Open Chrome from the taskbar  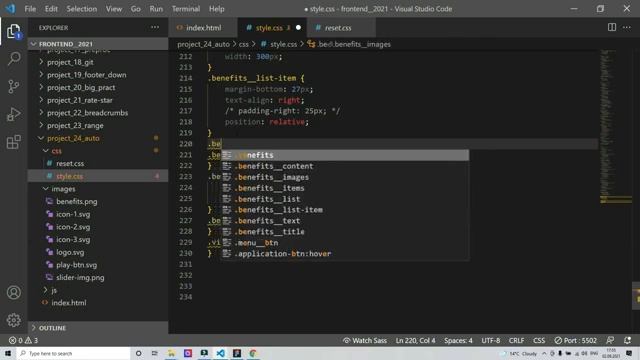coord(253,353)
